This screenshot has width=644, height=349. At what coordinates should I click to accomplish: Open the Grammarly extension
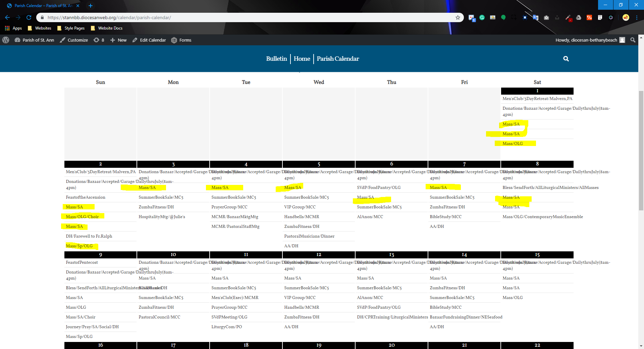(x=482, y=17)
